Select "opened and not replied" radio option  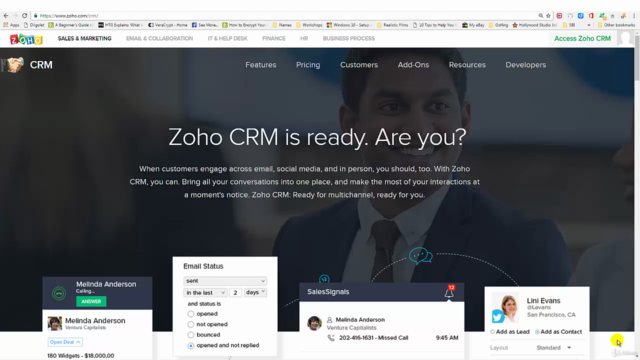point(191,345)
